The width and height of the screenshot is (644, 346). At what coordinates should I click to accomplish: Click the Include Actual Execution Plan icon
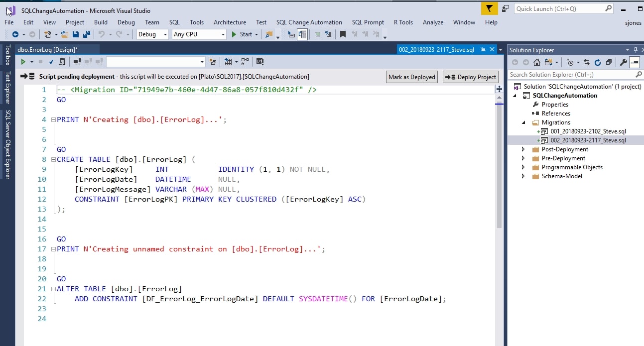click(245, 62)
